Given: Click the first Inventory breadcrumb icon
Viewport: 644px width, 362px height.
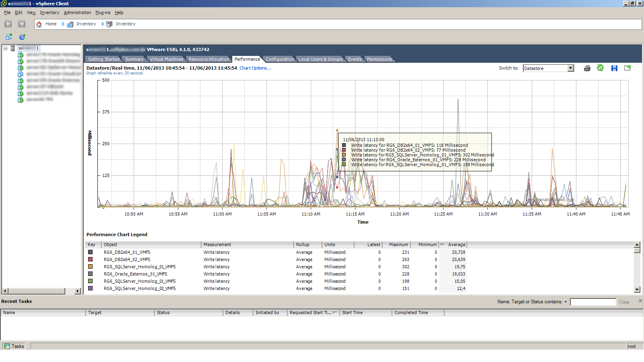Looking at the screenshot, I should click(x=70, y=24).
